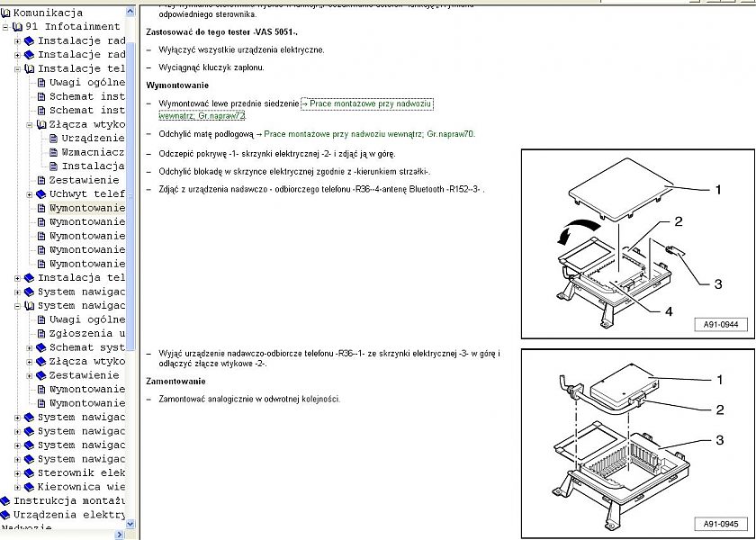Select the highlighted Wymontowanie tree entry
The width and height of the screenshot is (756, 540).
86,208
